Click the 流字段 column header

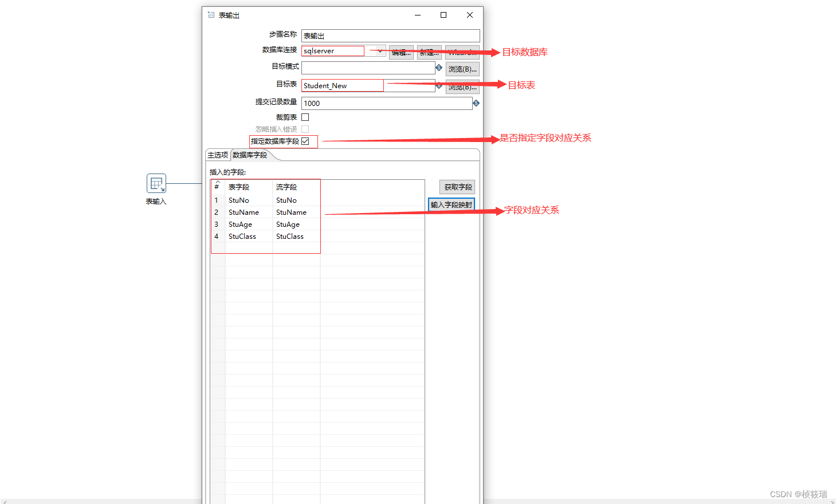[x=296, y=187]
